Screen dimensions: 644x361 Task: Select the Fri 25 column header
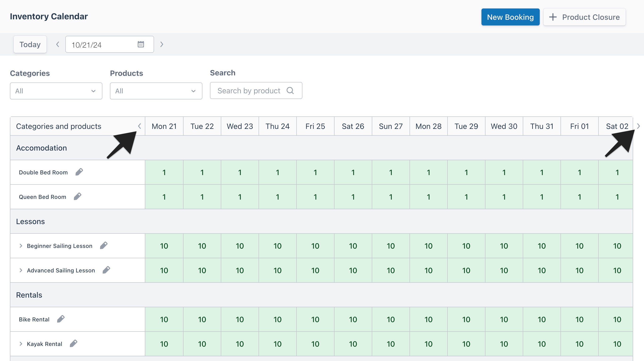click(x=315, y=126)
